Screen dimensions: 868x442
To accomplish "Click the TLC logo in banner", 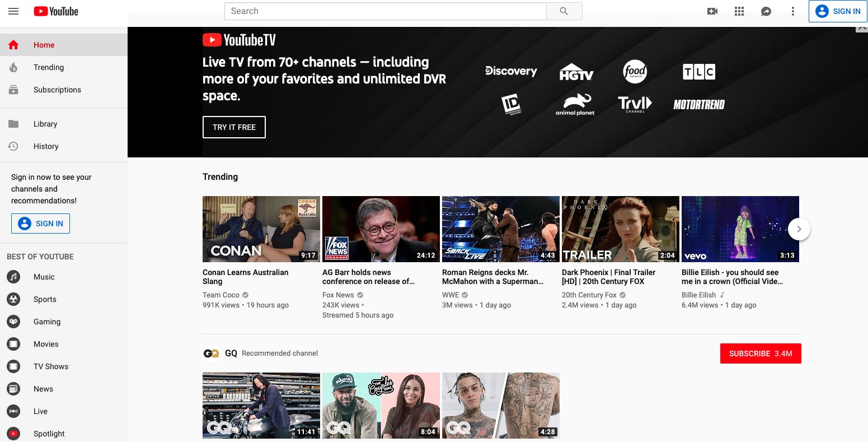I will click(x=699, y=72).
